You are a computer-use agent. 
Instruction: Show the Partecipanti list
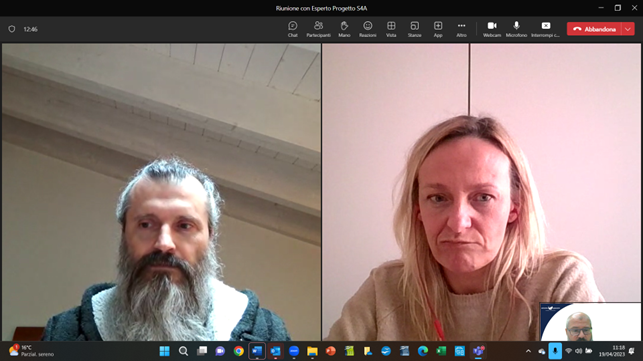coord(318,29)
